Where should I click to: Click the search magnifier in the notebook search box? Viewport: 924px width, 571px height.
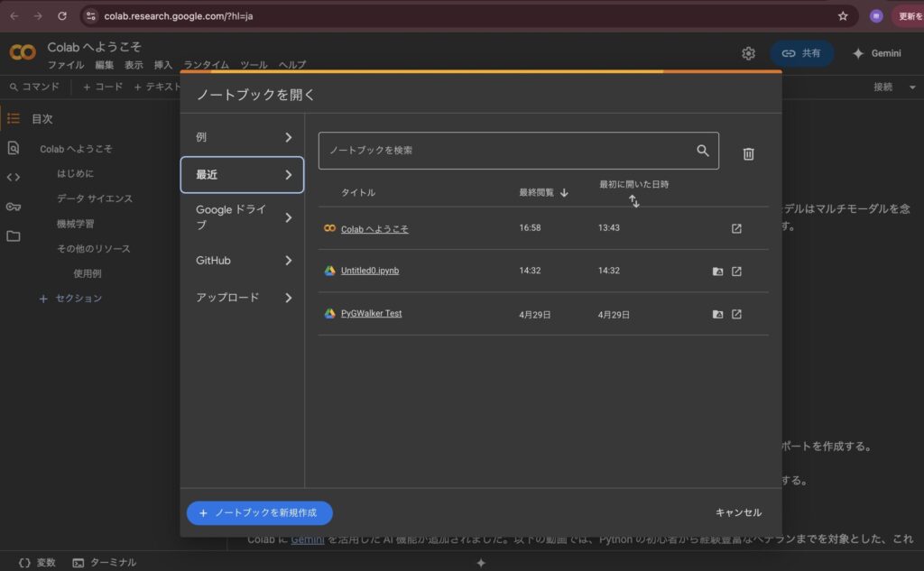click(x=702, y=151)
